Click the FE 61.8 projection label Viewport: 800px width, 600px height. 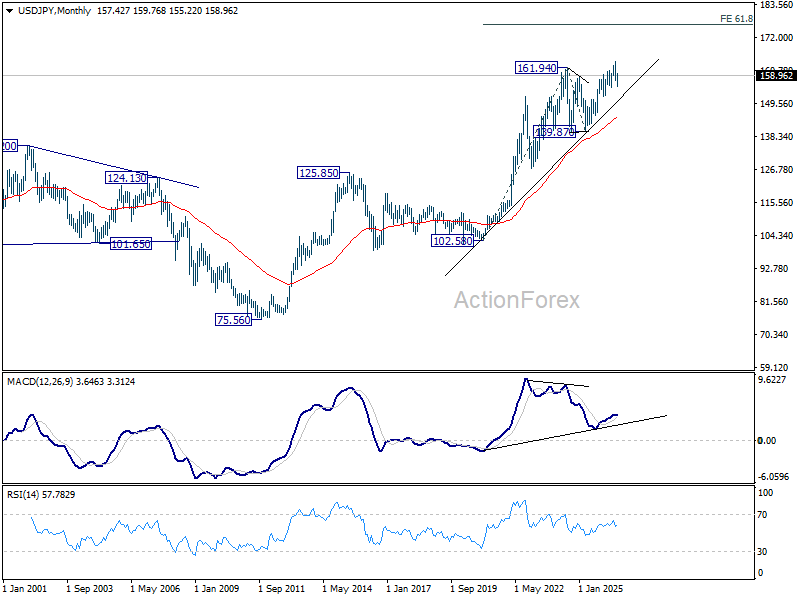click(736, 19)
